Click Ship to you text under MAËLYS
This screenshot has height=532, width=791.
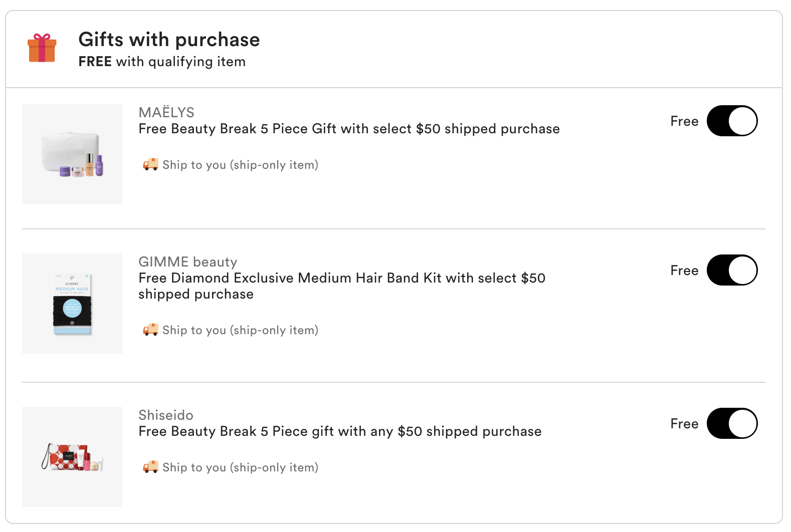coord(240,165)
